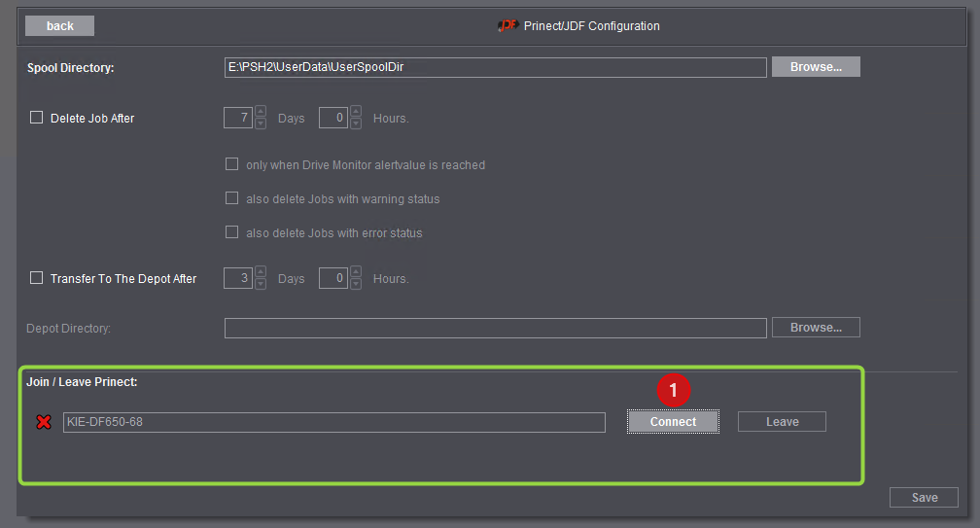Check also delete Jobs with error status
Screen dimensions: 980x528
tap(231, 232)
